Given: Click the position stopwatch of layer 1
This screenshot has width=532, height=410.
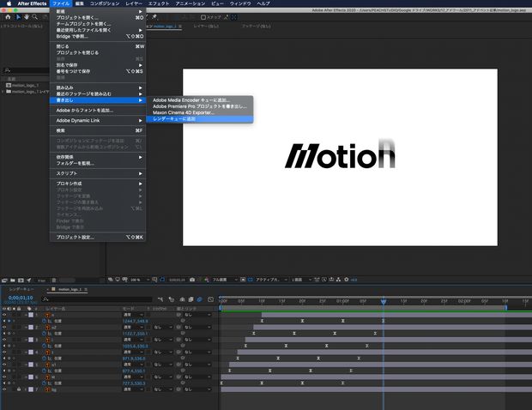Looking at the screenshot, I should click(x=44, y=321).
